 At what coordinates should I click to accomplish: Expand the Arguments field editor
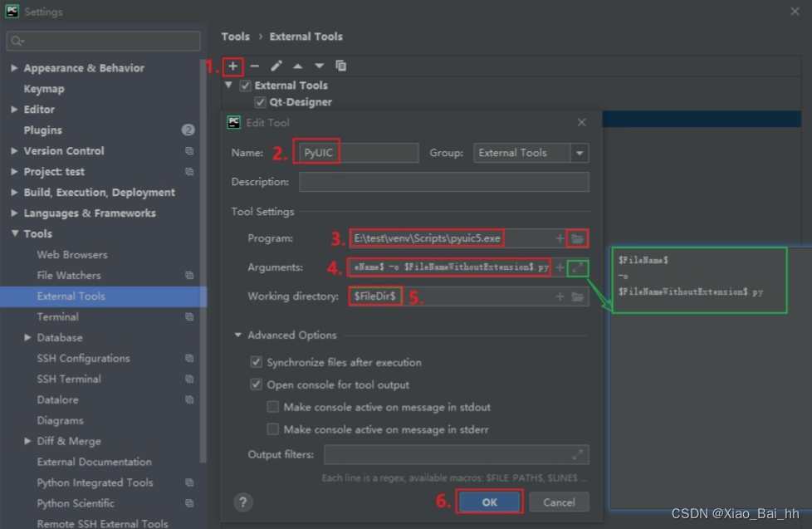click(x=577, y=268)
